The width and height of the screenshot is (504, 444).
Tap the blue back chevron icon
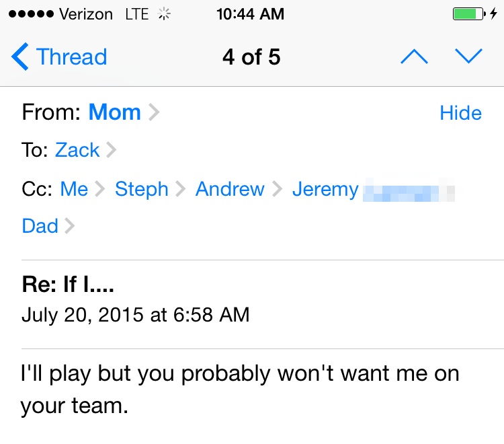(21, 57)
